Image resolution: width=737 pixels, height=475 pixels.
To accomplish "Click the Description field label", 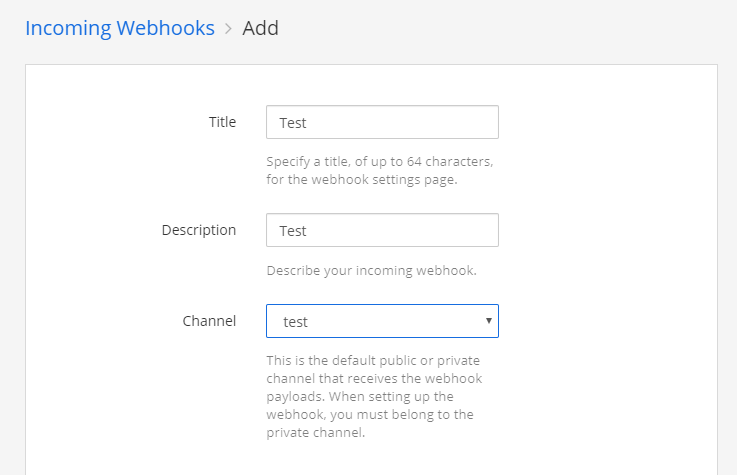I will tap(199, 230).
